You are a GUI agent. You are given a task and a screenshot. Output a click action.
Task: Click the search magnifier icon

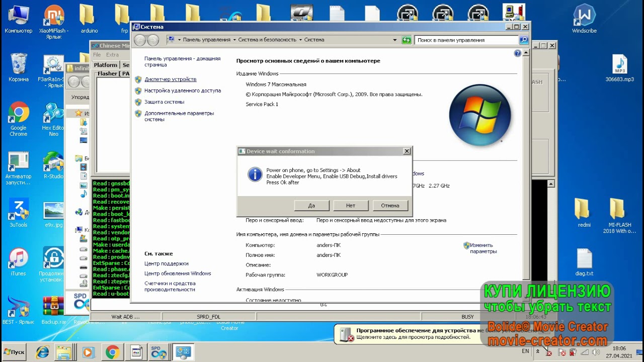click(524, 40)
